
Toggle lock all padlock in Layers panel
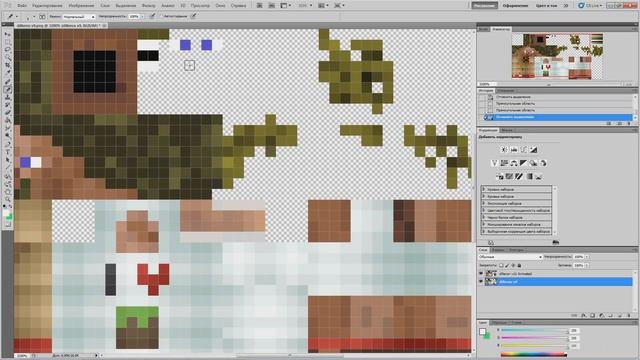coord(519,265)
